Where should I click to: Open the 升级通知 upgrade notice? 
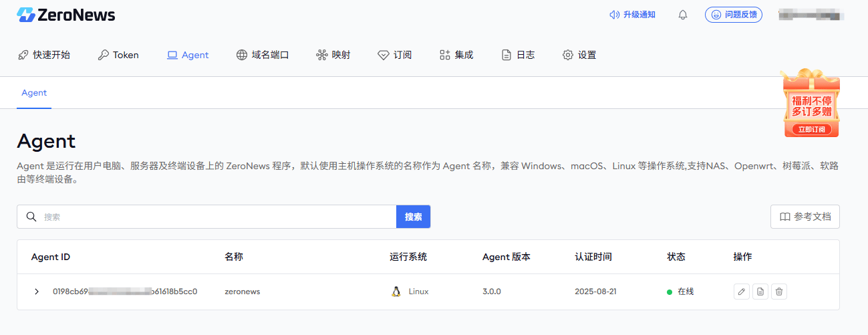(632, 15)
